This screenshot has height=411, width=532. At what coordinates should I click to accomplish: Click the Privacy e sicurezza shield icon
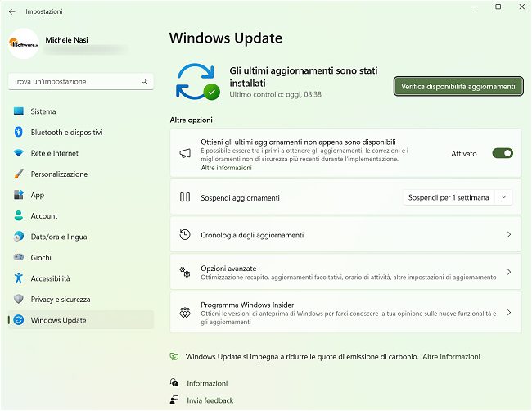pos(19,299)
